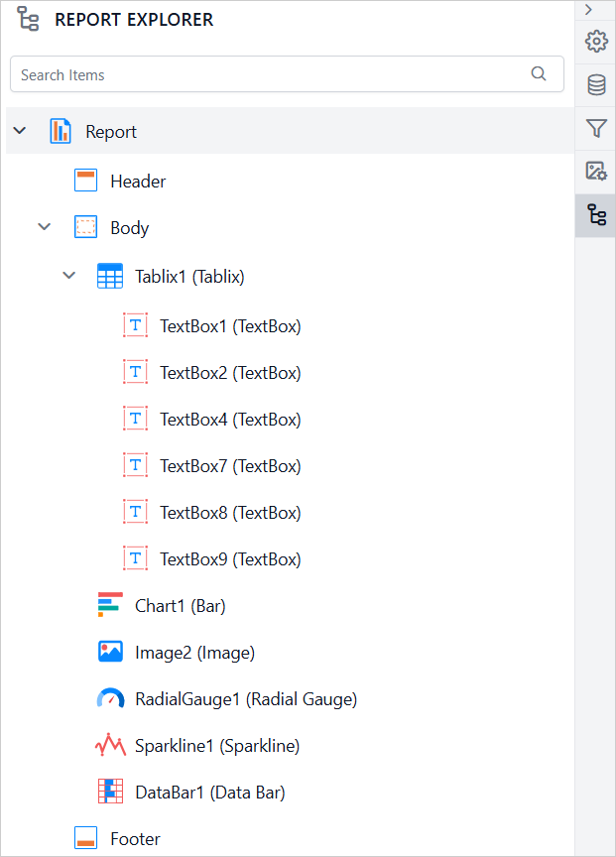The image size is (616, 857).
Task: Open the report settings gear panel
Action: pyautogui.click(x=595, y=42)
